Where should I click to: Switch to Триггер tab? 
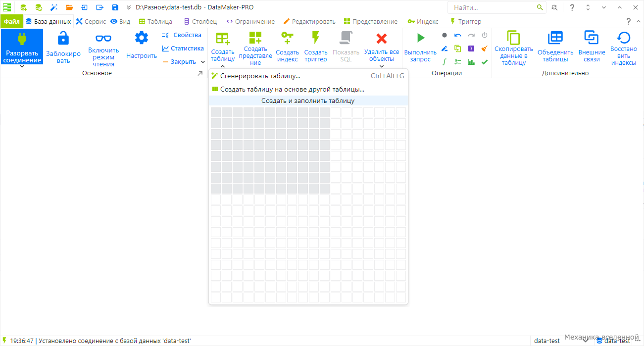coord(465,21)
